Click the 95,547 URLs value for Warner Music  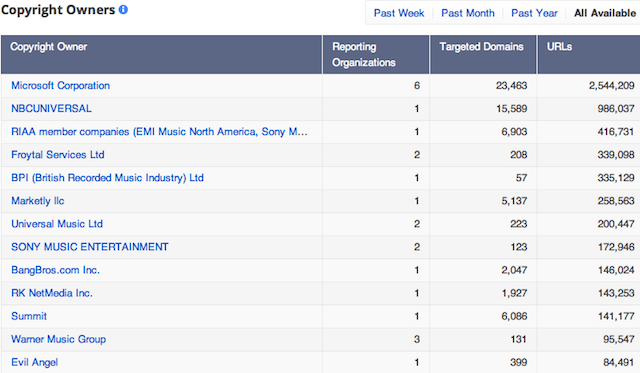619,339
